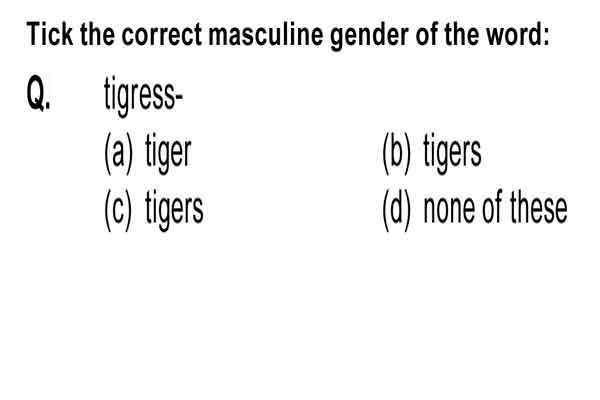
Task: Select option (c) tigers
Action: click(154, 210)
